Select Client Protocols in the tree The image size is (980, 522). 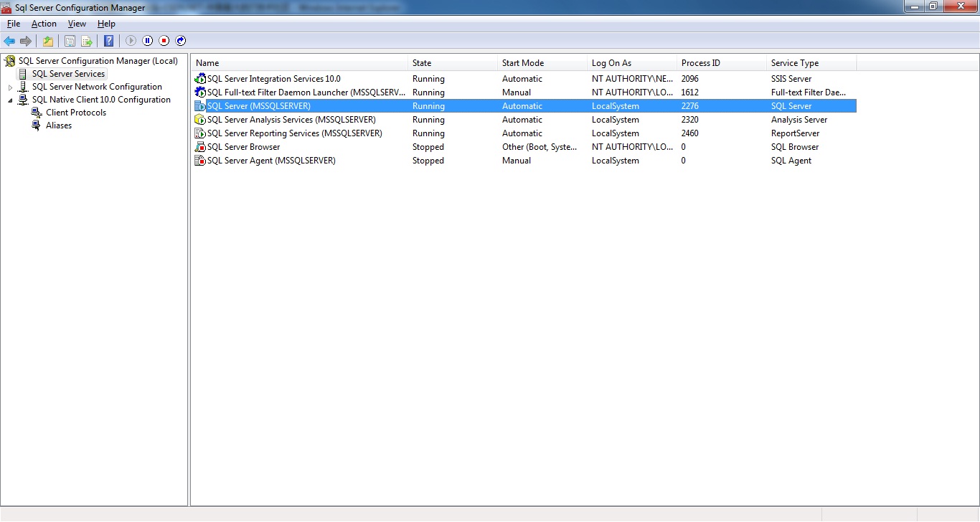pos(75,113)
